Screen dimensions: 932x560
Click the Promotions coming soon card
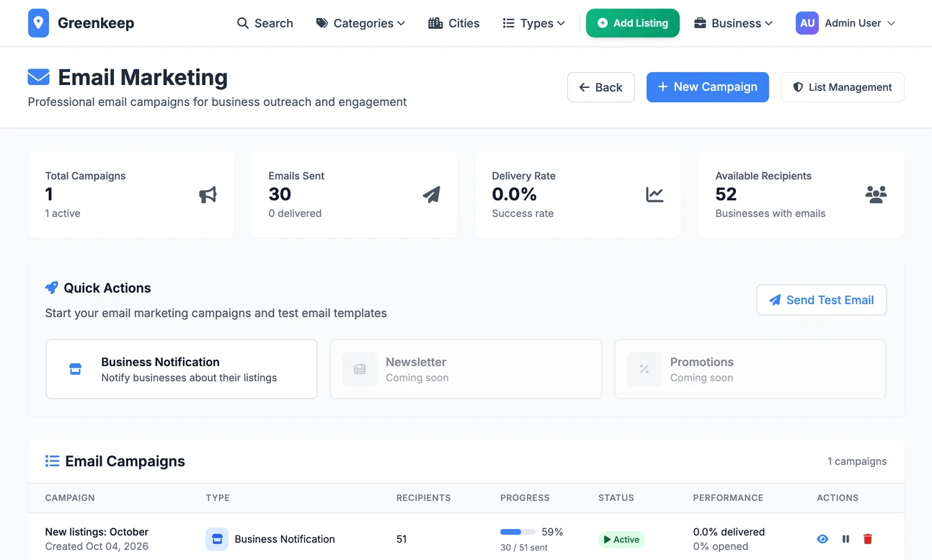750,369
